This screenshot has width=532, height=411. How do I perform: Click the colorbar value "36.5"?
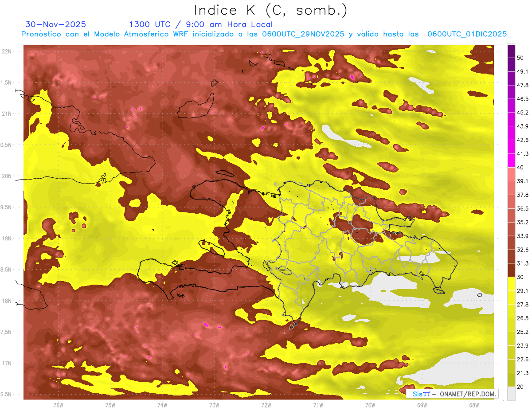point(522,209)
